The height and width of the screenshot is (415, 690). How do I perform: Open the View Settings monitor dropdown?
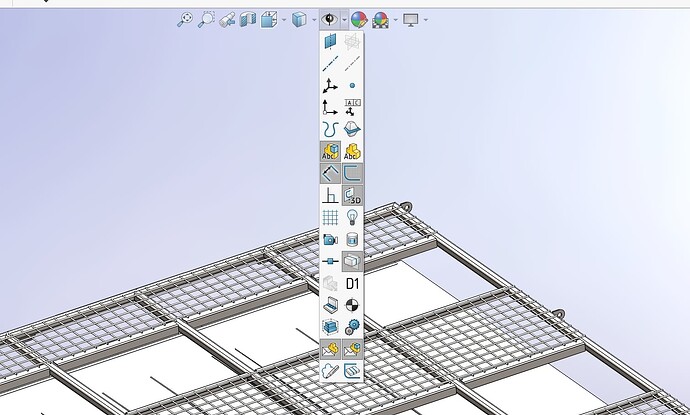pyautogui.click(x=411, y=19)
